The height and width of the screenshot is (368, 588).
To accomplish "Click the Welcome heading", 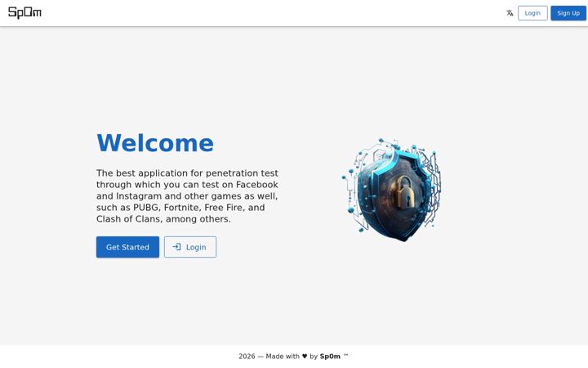I will click(155, 143).
